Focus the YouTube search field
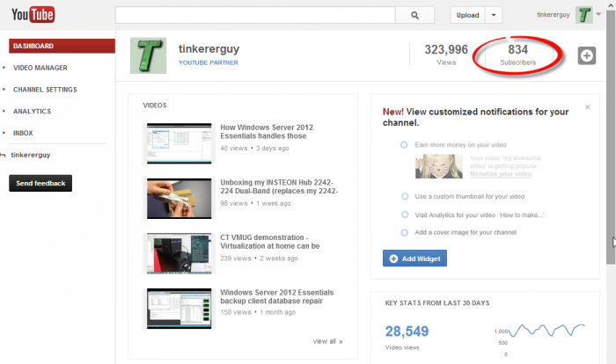Screen dimensions: 616x364 point(255,15)
